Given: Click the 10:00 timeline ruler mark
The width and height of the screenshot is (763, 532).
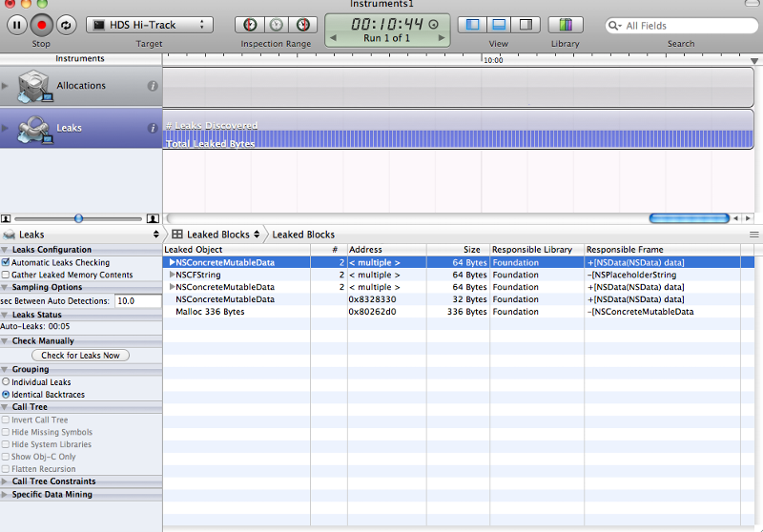Looking at the screenshot, I should click(x=493, y=60).
